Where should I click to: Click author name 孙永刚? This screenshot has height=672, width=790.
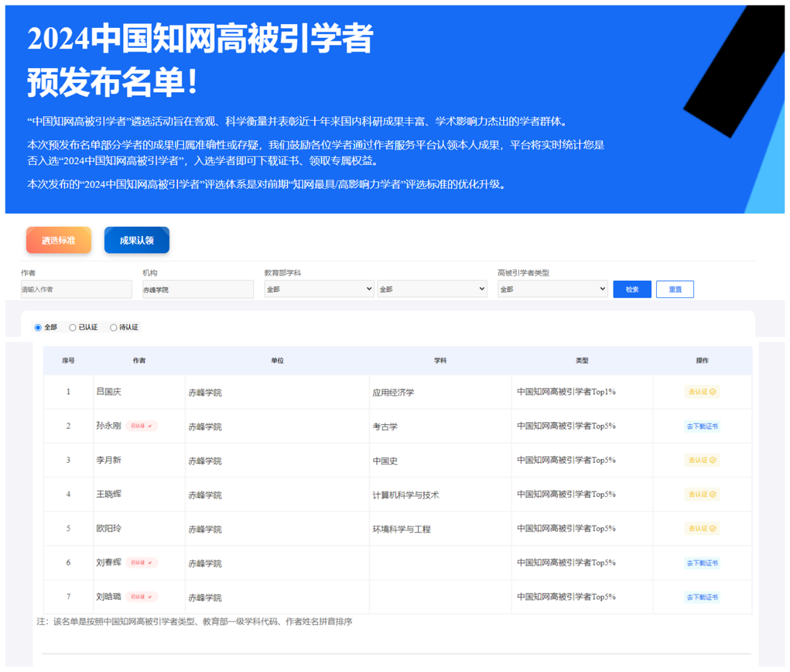click(x=109, y=426)
